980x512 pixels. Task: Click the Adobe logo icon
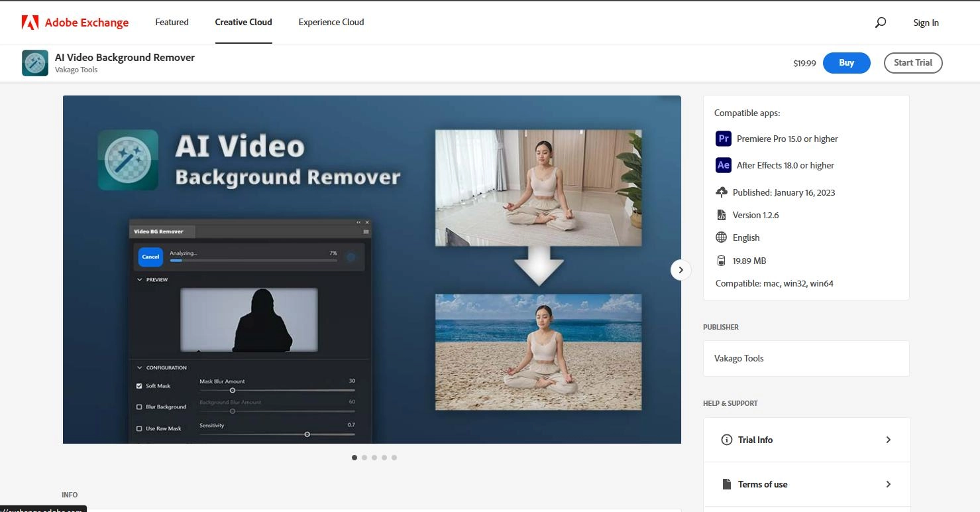point(30,23)
